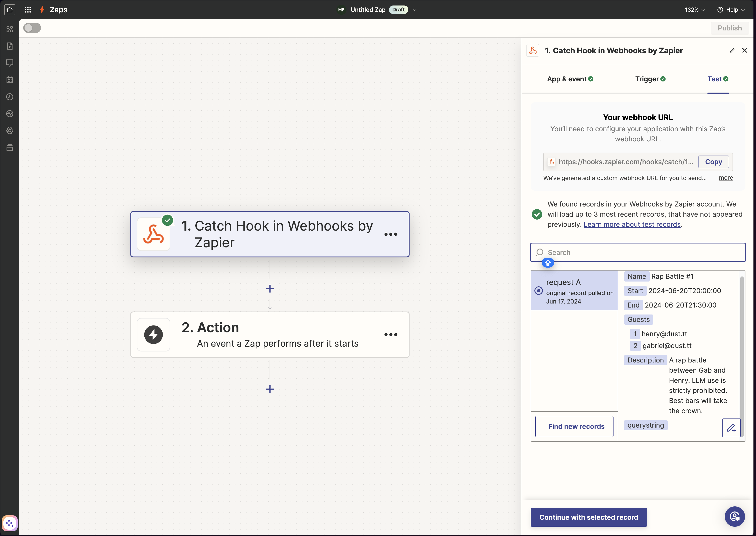This screenshot has width=756, height=536.
Task: Click the edit record pencil-plus icon
Action: [731, 428]
